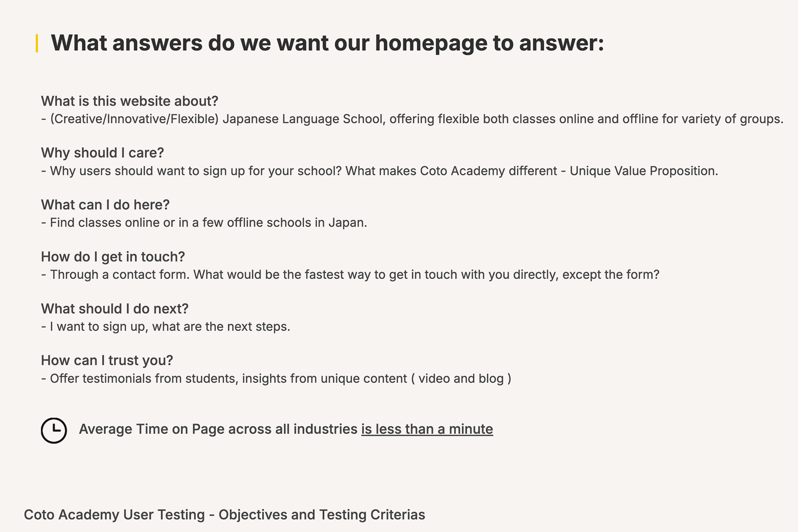The width and height of the screenshot is (798, 532).
Task: Click 'Average Time on Page' text
Action: click(x=218, y=429)
